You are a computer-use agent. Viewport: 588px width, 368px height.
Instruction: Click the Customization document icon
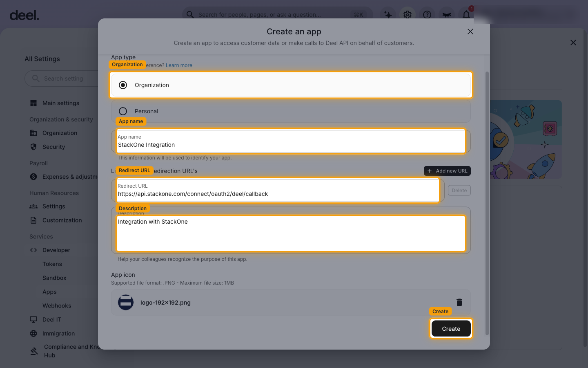click(33, 220)
